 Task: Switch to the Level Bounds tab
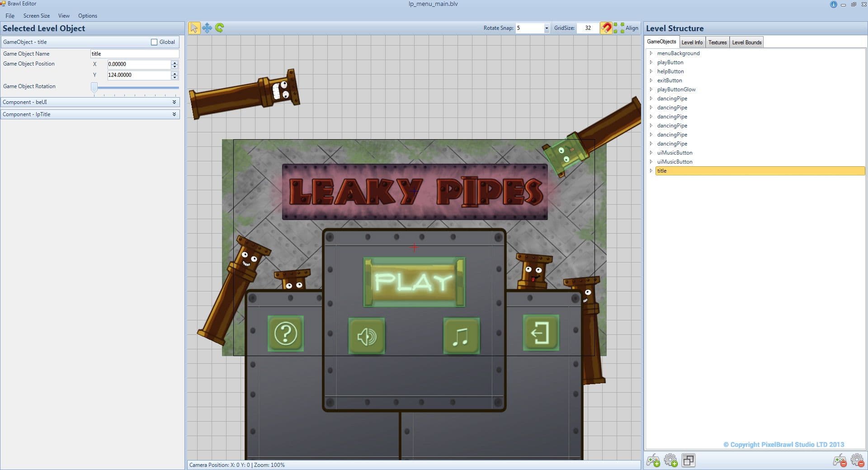point(747,42)
